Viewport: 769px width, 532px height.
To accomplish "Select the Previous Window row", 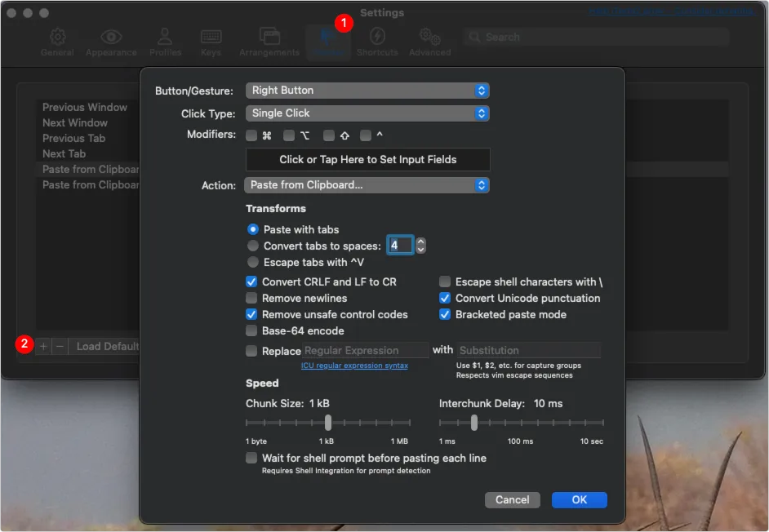I will coord(88,107).
